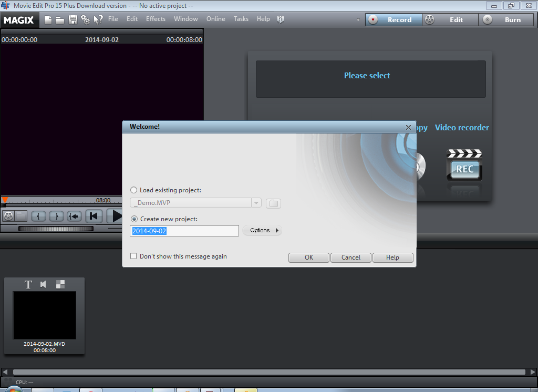Open the Tasks menu
Image resolution: width=538 pixels, height=392 pixels.
241,19
